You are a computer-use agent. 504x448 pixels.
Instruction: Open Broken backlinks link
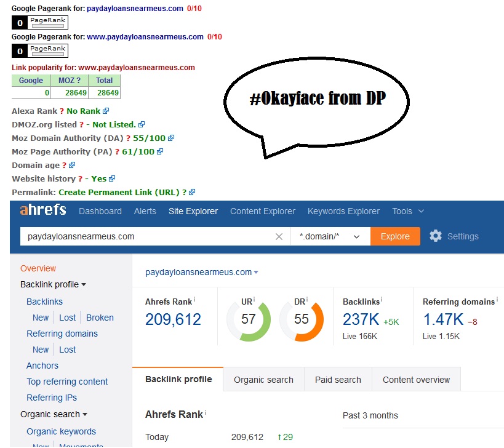(100, 318)
